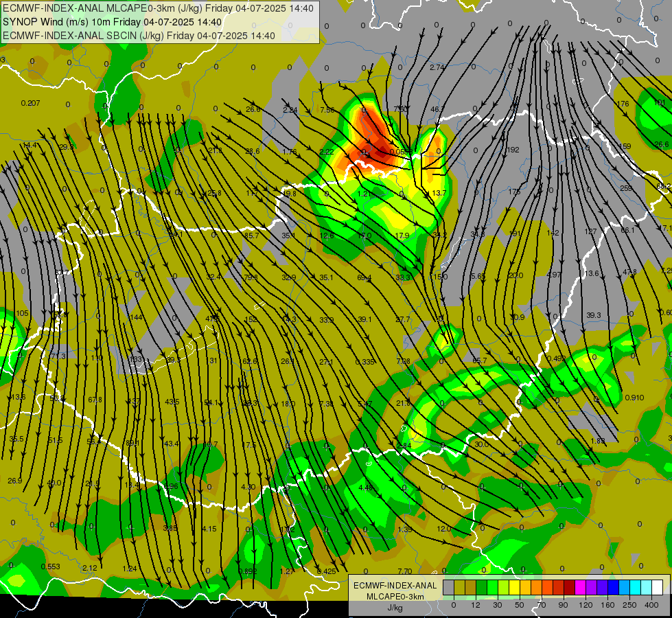Click the legend tick label 30
The height and width of the screenshot is (618, 672).
click(498, 605)
